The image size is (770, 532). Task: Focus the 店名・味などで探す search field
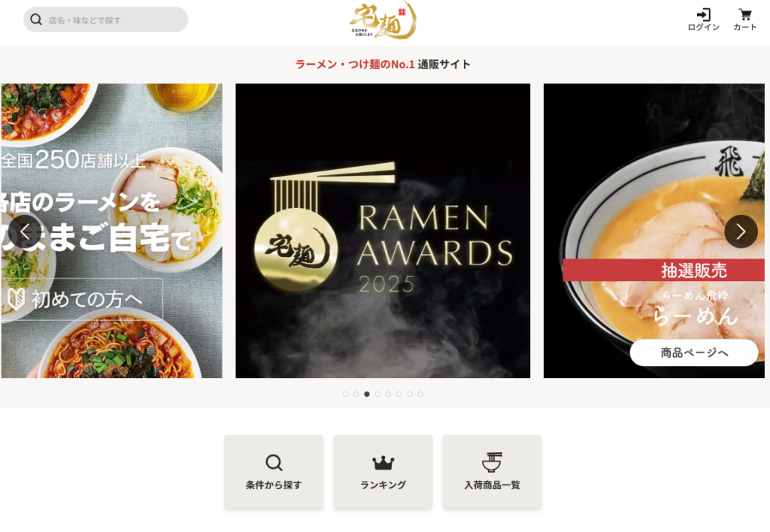coord(105,20)
